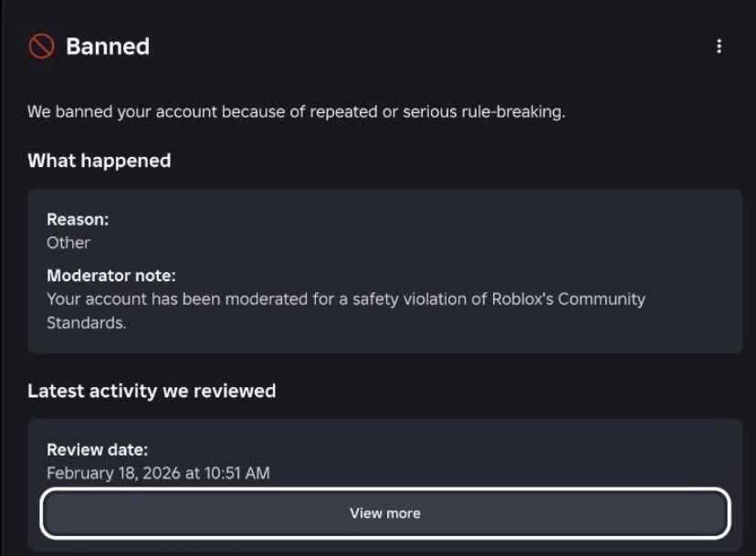
Task: Click the Other reason value
Action: pos(68,243)
